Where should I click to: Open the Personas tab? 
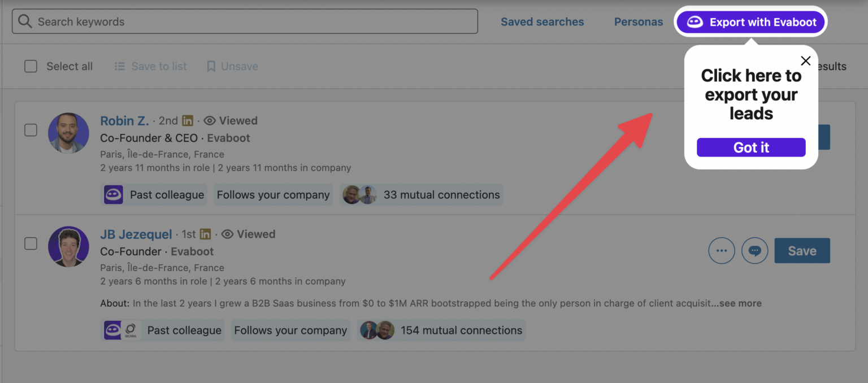click(x=639, y=21)
